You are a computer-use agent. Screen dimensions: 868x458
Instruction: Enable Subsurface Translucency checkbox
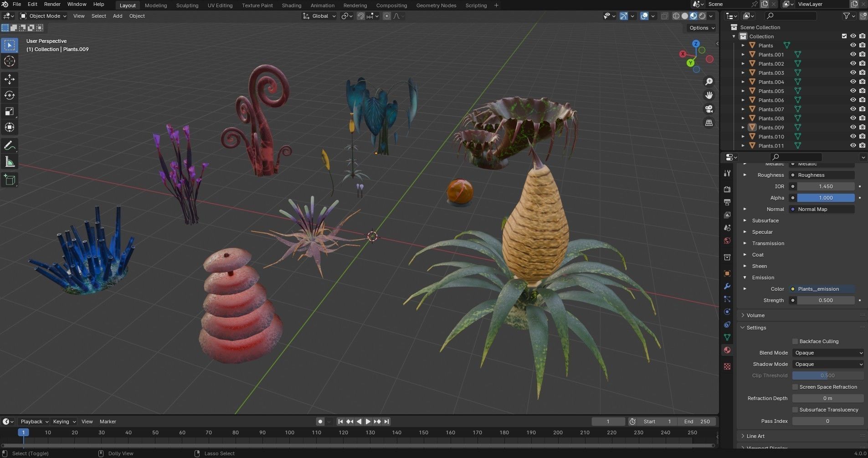point(795,410)
